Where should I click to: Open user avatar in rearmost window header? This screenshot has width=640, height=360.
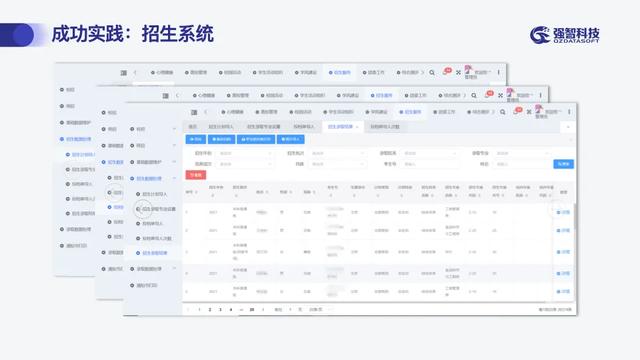pyautogui.click(x=468, y=70)
